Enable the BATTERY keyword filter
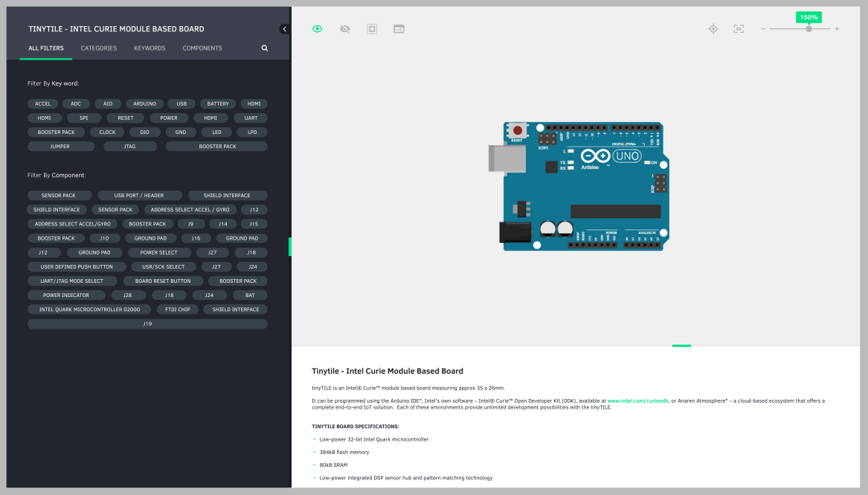868x495 pixels. click(x=218, y=103)
